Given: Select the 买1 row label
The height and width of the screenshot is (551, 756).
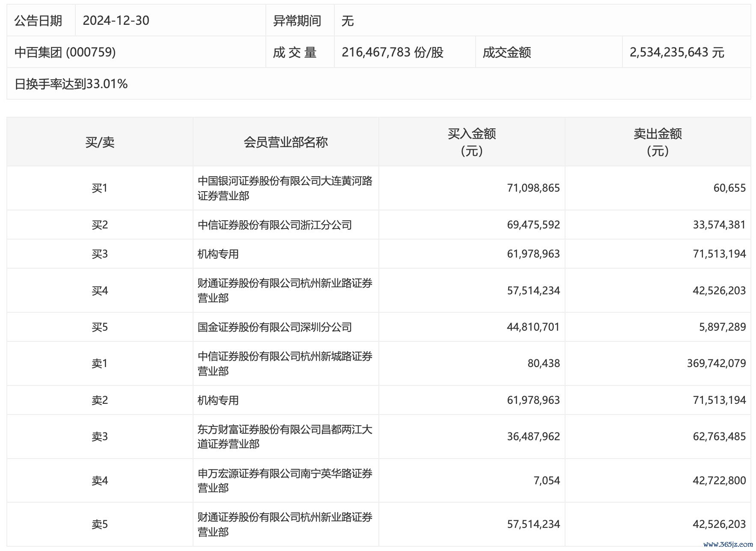Looking at the screenshot, I should pyautogui.click(x=100, y=188).
